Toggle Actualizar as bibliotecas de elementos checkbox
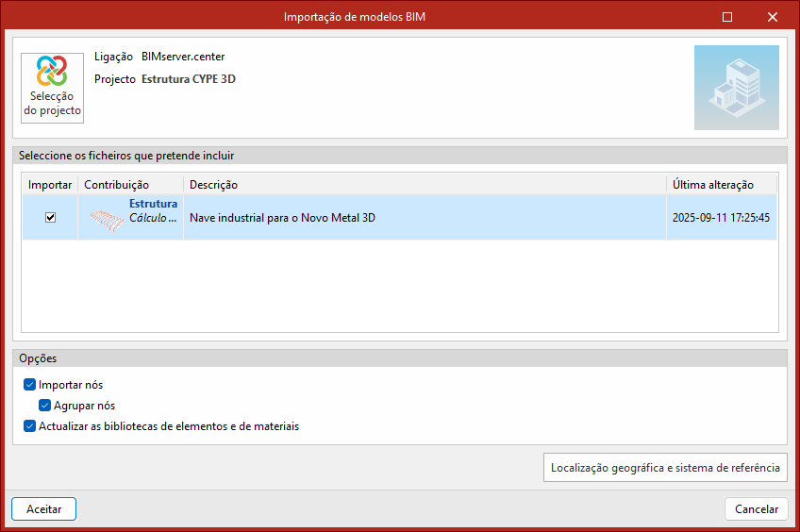The height and width of the screenshot is (532, 800). [31, 426]
